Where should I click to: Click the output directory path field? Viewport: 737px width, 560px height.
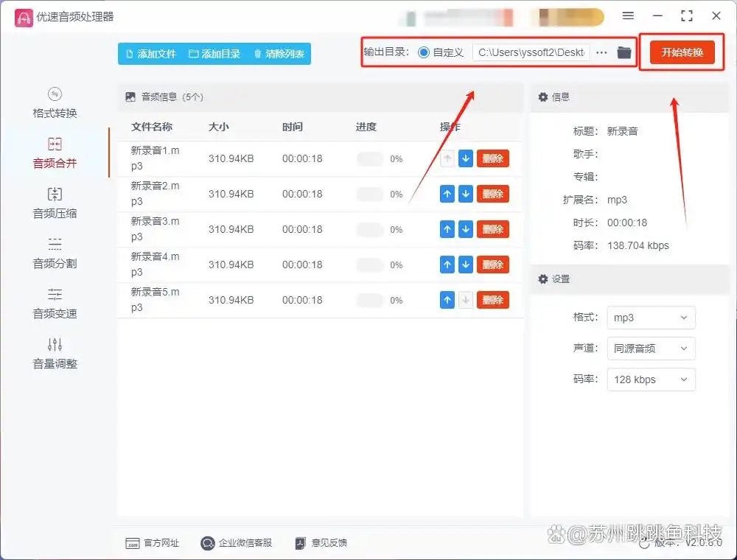tap(531, 52)
